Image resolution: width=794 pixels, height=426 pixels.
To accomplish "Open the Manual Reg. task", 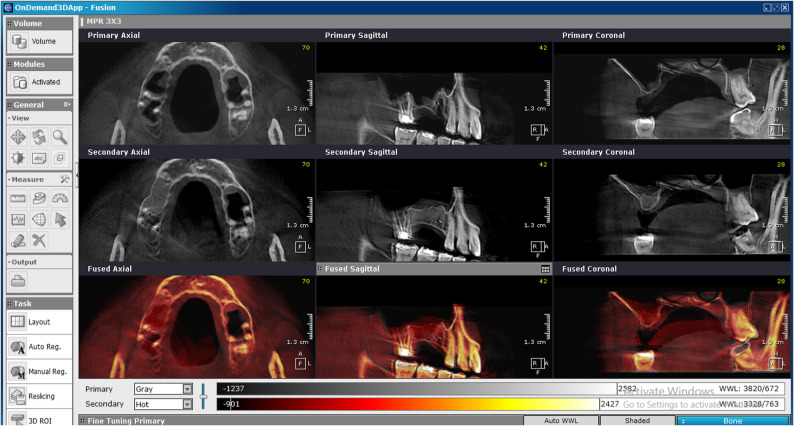I will [39, 372].
